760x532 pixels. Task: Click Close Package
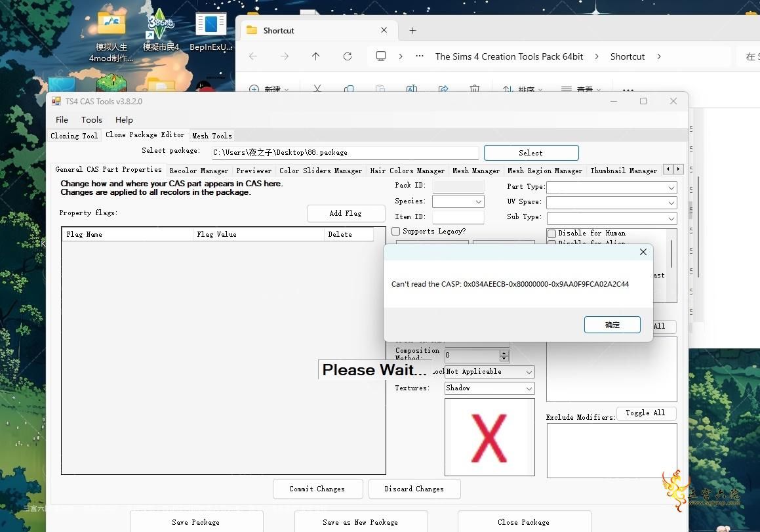[x=524, y=522]
